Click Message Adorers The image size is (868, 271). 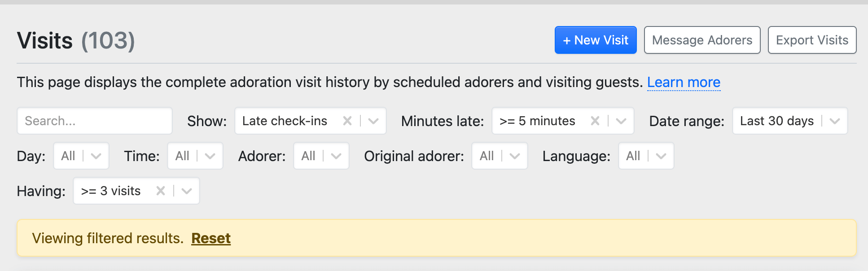[x=702, y=40]
